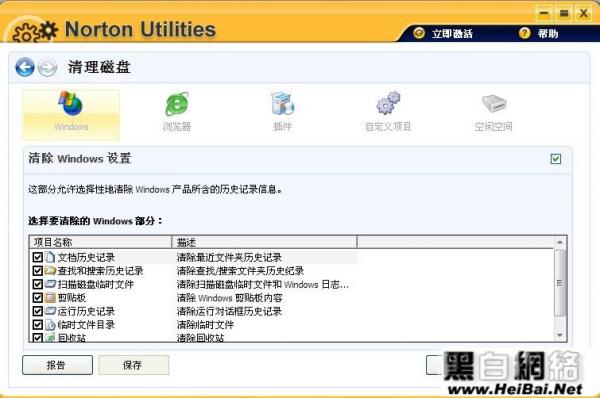Go back using the blue back arrow
The image size is (600, 398).
pos(25,67)
